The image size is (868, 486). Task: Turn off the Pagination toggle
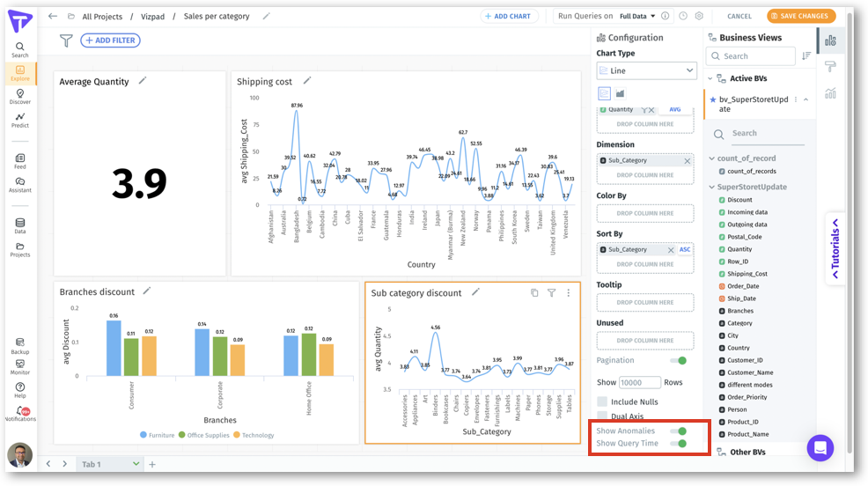678,360
